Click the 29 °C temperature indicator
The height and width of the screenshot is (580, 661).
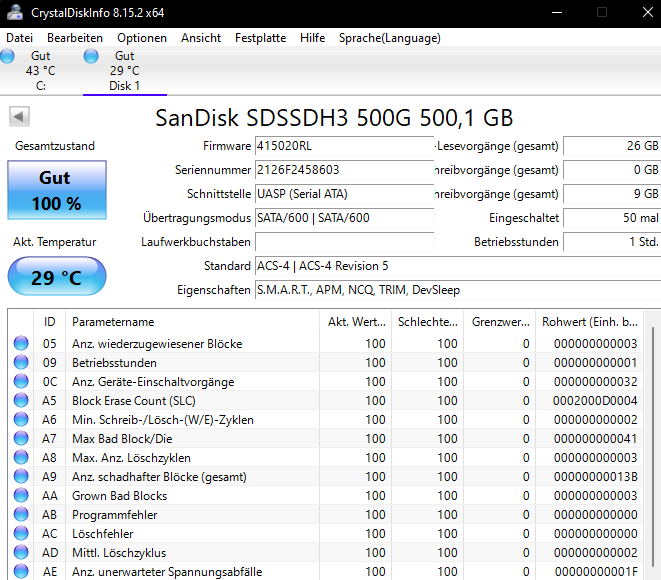(57, 277)
